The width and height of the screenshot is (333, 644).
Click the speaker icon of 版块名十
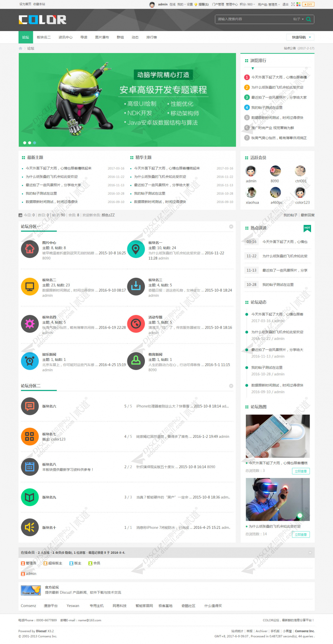[30, 527]
